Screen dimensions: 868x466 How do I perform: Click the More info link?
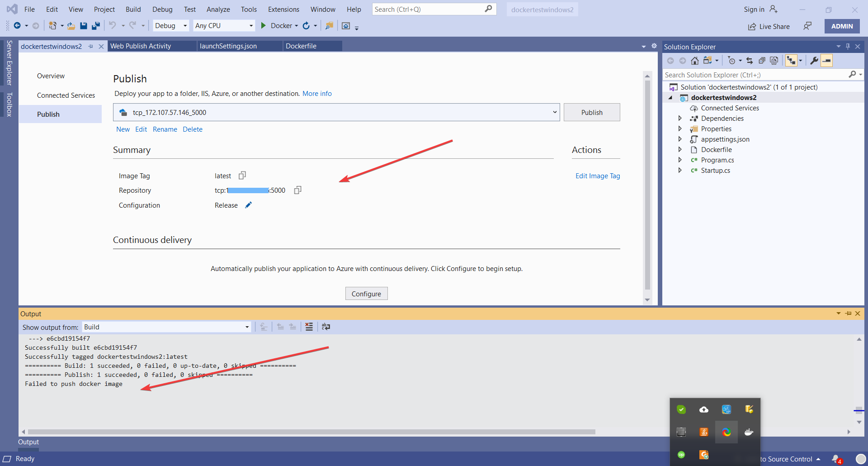pyautogui.click(x=317, y=94)
